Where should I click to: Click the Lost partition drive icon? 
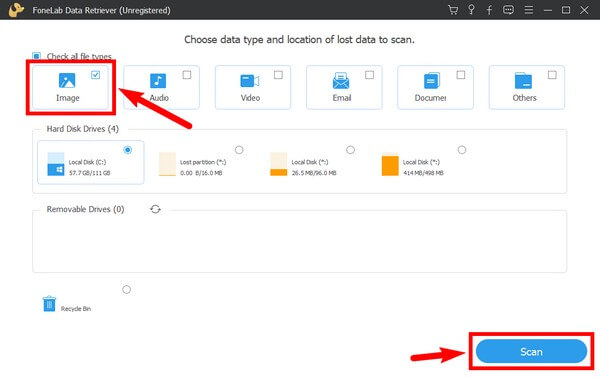167,164
